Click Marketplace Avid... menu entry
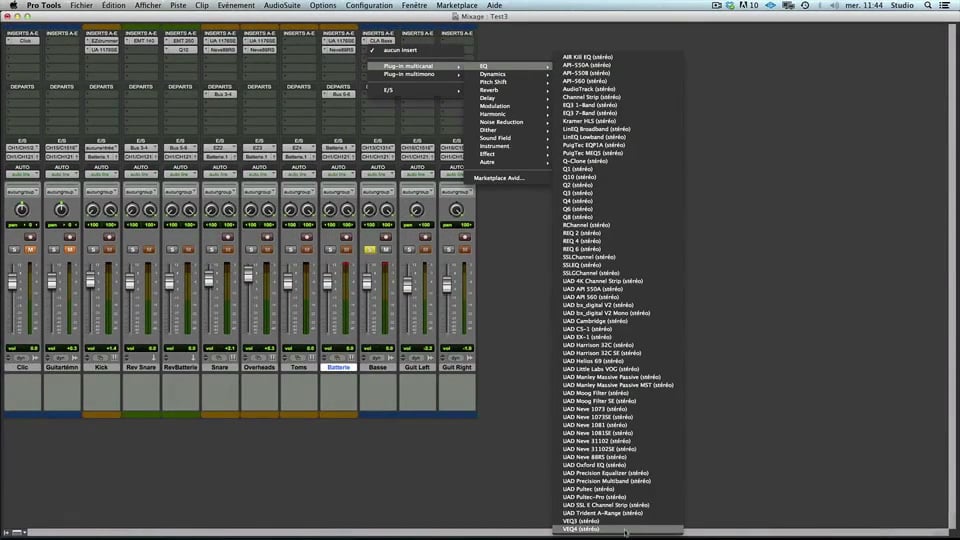 [x=508, y=178]
